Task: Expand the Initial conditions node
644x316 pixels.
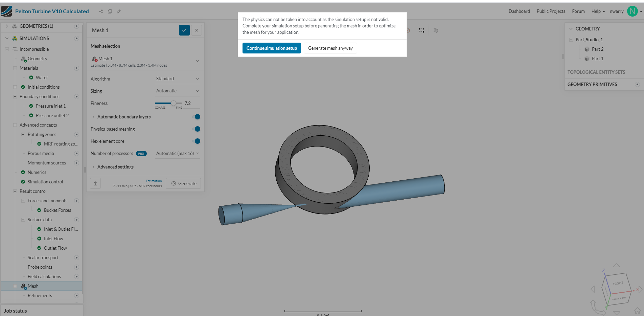Action: click(15, 87)
